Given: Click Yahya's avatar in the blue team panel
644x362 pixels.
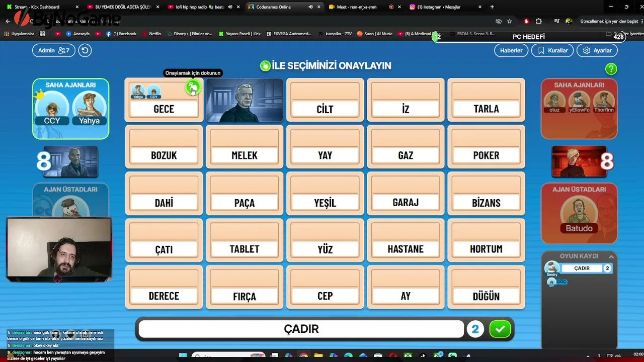Looking at the screenshot, I should (x=89, y=107).
